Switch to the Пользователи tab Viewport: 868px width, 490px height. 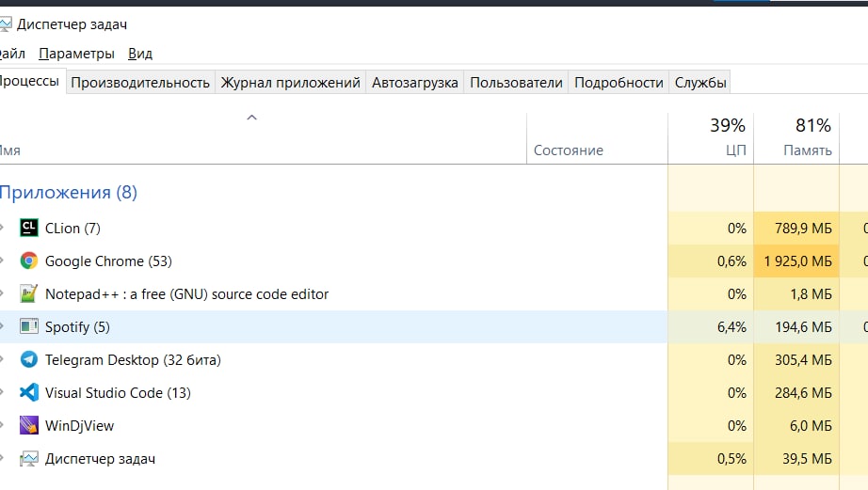[516, 83]
